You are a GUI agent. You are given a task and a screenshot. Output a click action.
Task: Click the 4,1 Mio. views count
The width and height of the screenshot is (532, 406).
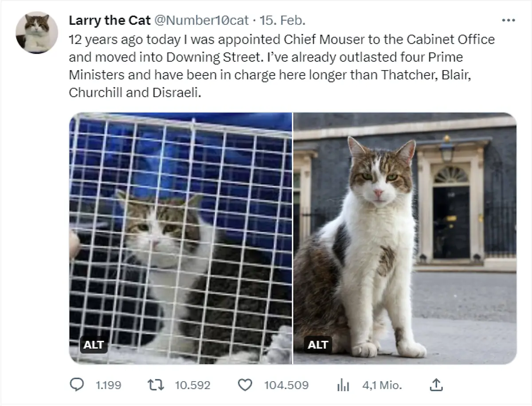pyautogui.click(x=382, y=385)
